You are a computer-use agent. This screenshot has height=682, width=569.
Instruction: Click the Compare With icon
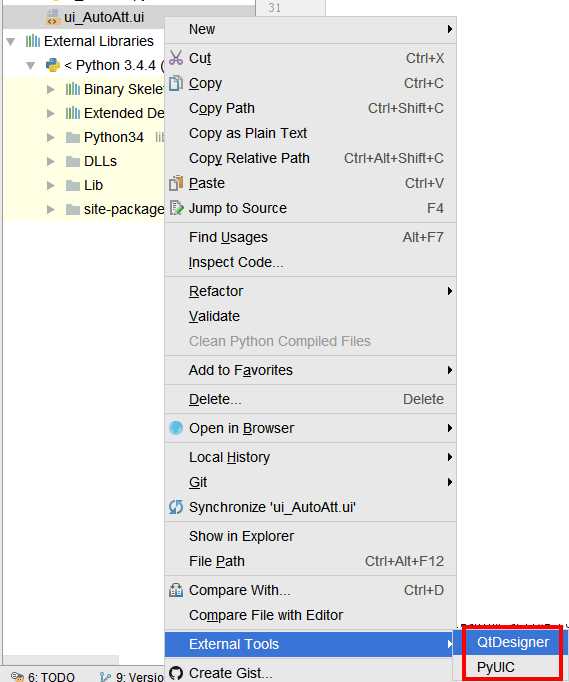[176, 590]
